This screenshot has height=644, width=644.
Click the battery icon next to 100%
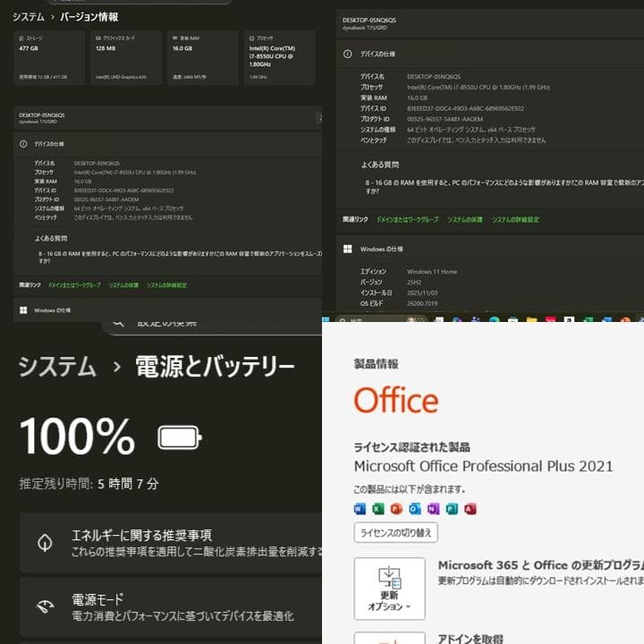pos(180,437)
